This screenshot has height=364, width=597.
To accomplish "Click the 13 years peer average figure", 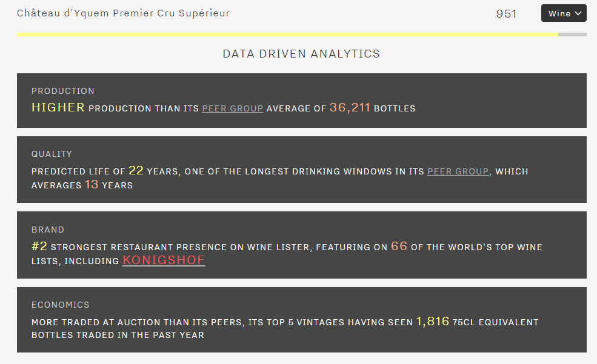I will (92, 185).
